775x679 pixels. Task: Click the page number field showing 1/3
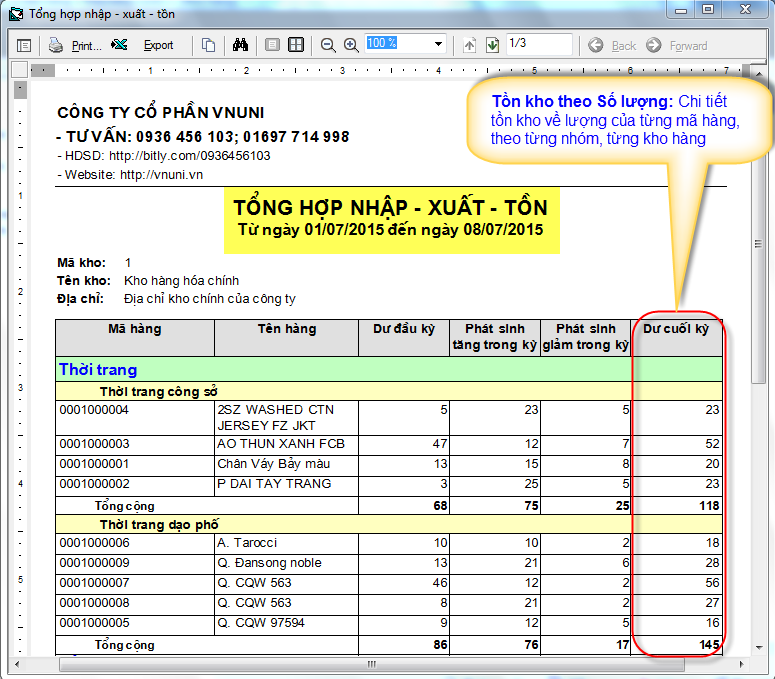pos(538,44)
